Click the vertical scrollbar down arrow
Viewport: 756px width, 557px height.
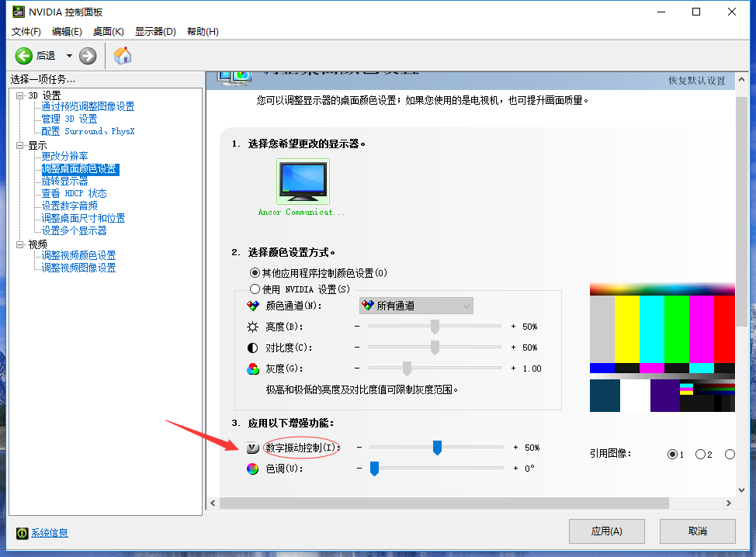741,490
